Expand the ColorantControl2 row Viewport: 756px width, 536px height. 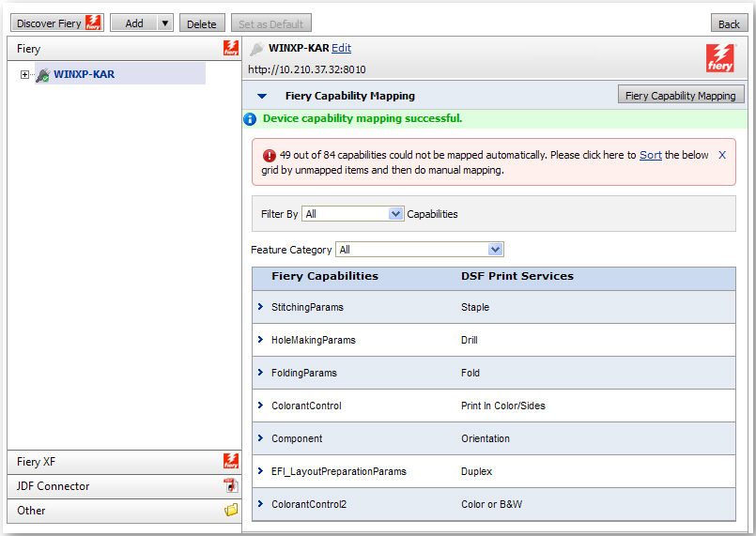pos(260,503)
